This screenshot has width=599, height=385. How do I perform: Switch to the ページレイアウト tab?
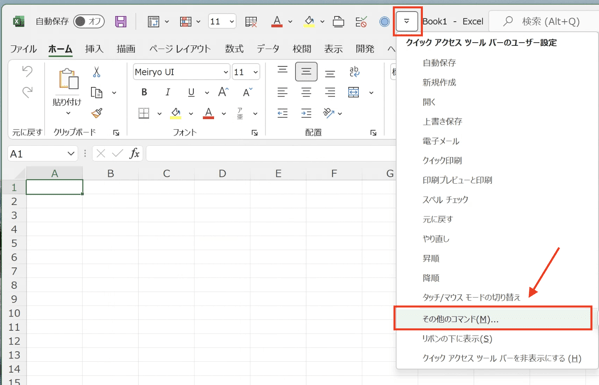[x=180, y=49]
